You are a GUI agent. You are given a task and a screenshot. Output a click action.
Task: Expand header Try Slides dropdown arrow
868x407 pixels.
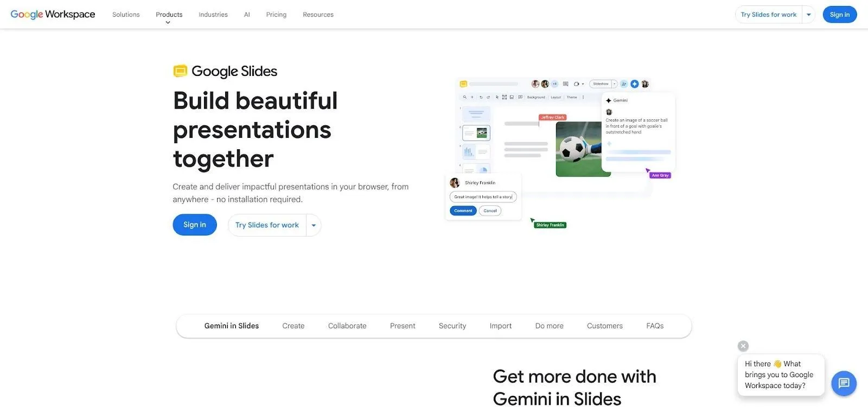point(809,15)
